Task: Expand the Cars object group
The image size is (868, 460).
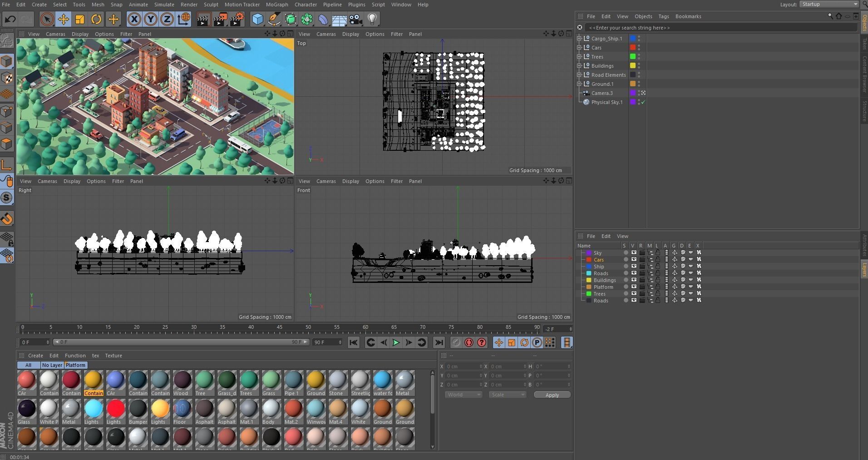Action: pos(579,48)
